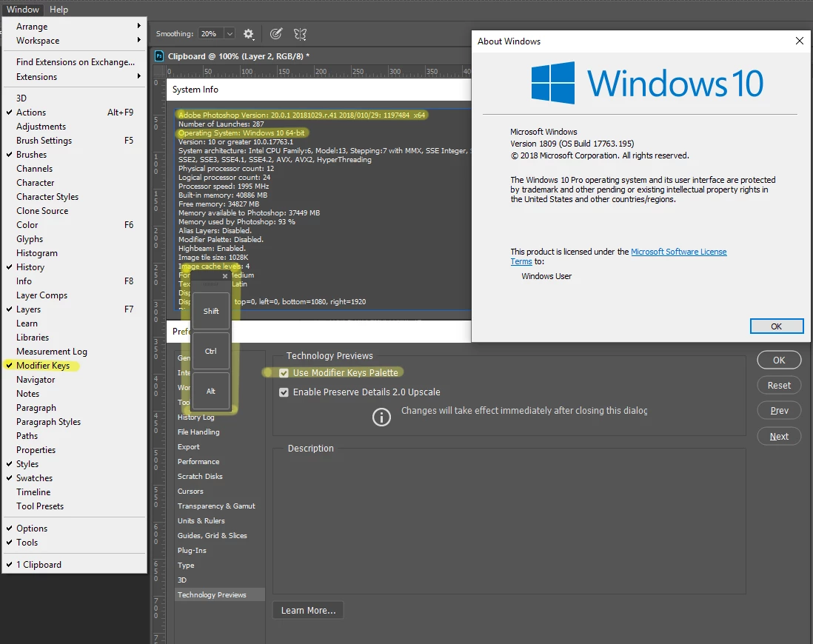Viewport: 813px width, 644px height.
Task: Click the Windows 10 logo in About Windows
Action: point(647,83)
